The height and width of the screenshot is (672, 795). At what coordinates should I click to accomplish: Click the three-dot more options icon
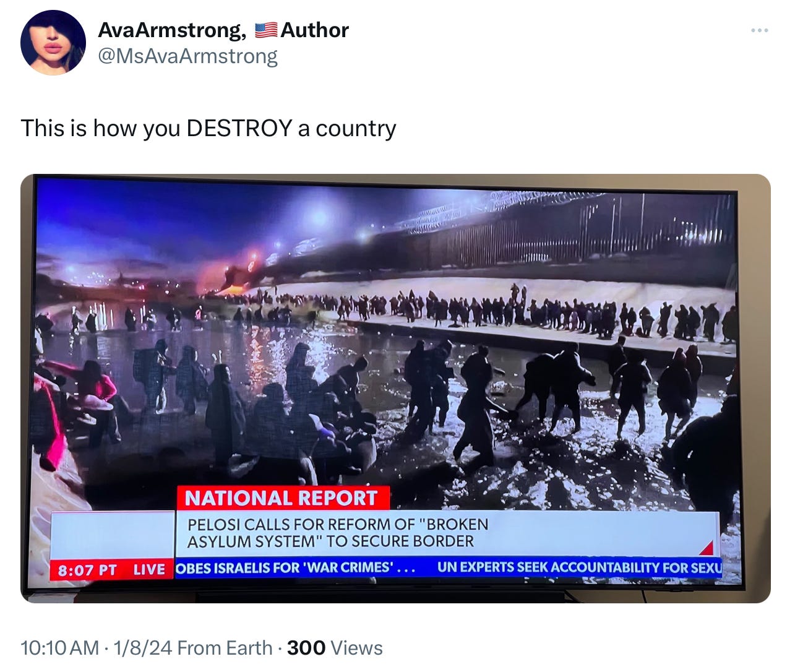pos(759,30)
